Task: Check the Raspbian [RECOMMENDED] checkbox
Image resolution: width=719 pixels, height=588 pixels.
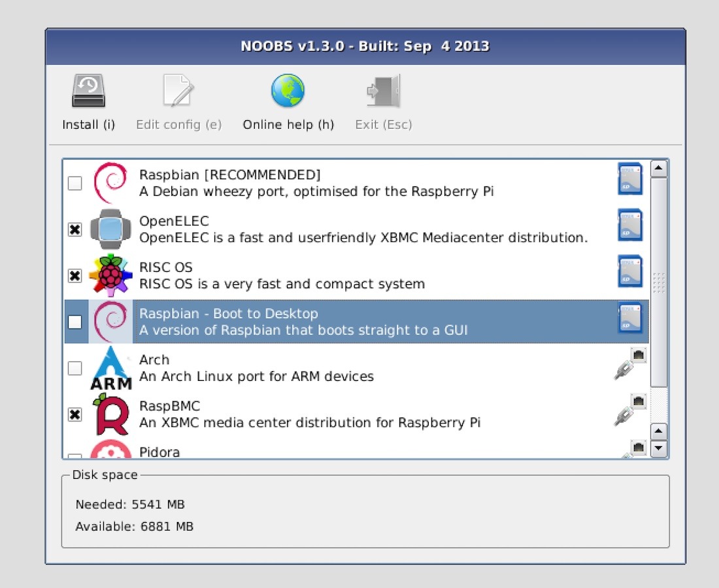Action: pos(75,184)
